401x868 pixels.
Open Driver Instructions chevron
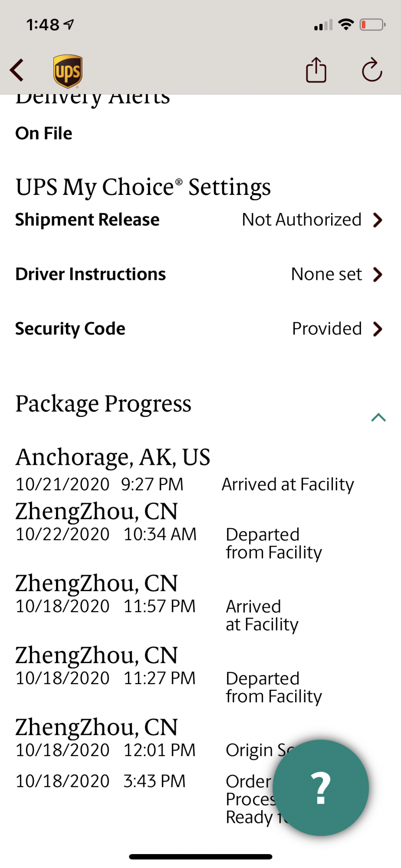(378, 274)
